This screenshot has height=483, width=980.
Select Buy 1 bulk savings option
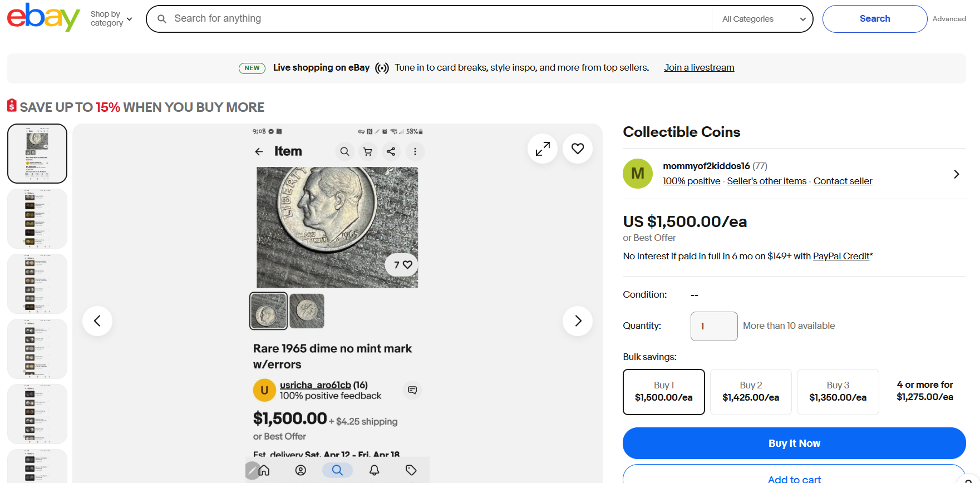pos(663,392)
